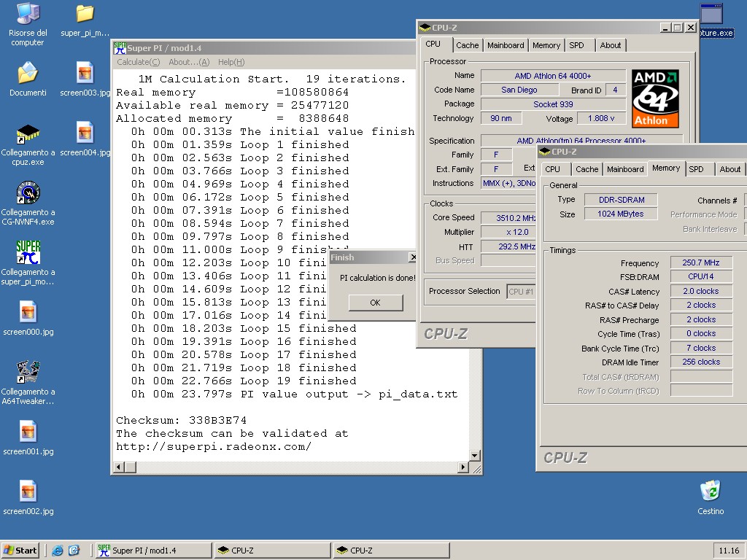Click the second quick launch browser icon

tap(74, 551)
